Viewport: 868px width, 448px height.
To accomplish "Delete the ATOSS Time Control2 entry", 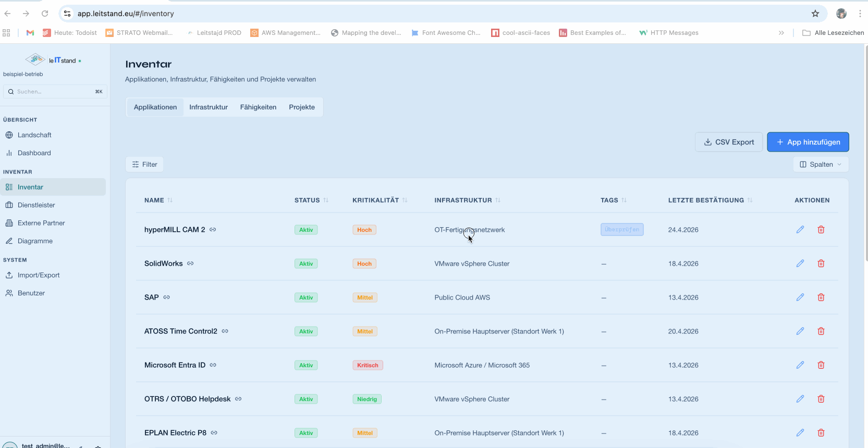I will click(821, 331).
